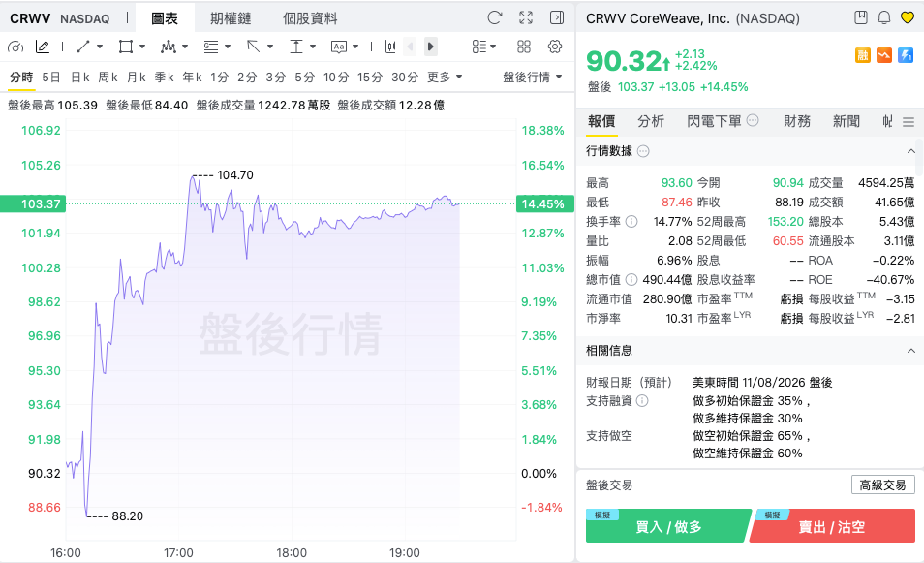Select the 30分 timeframe
924x563 pixels.
tap(405, 78)
